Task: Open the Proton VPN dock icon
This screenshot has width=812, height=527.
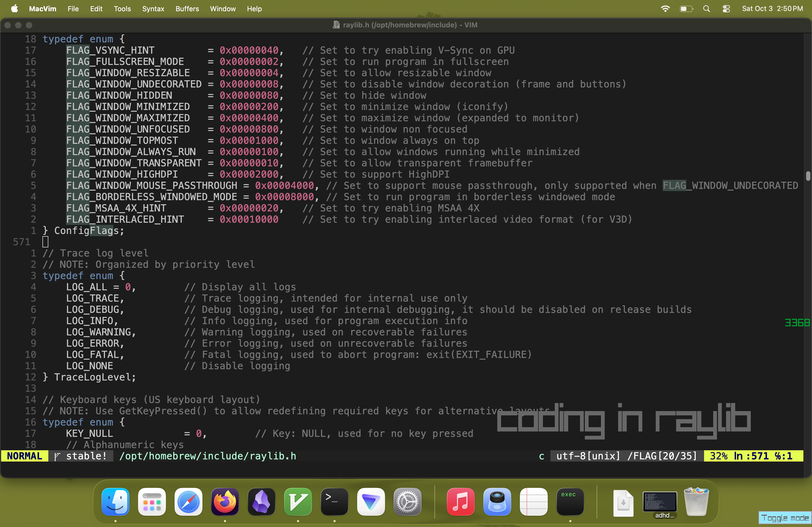Action: click(371, 502)
